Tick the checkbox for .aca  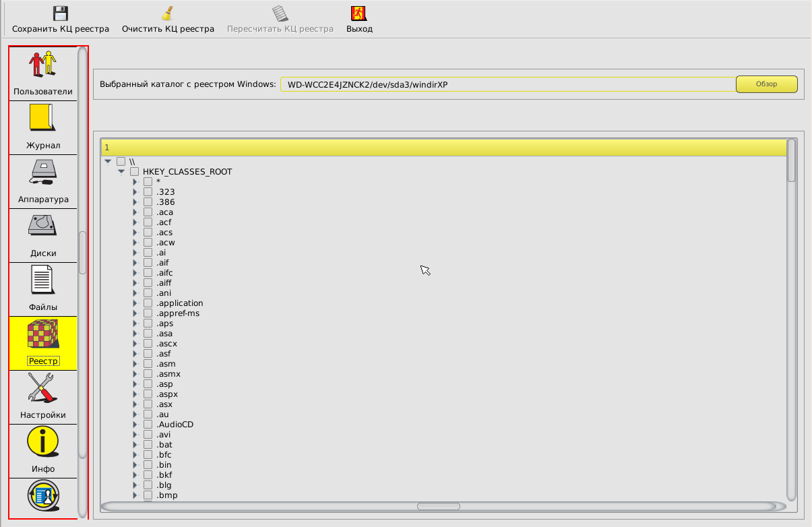coord(148,212)
